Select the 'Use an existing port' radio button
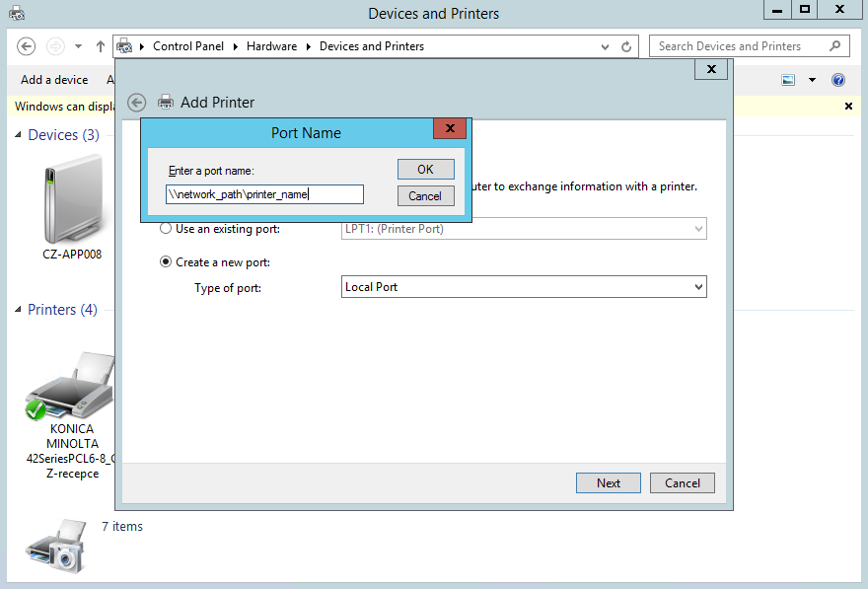Viewport: 868px width, 589px height. tap(167, 228)
